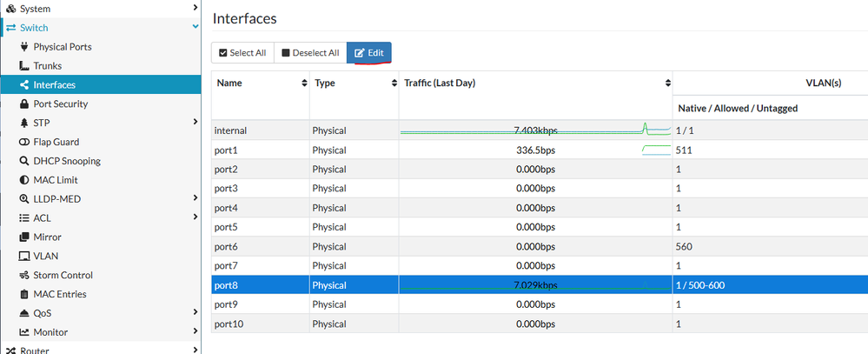The height and width of the screenshot is (354, 868).
Task: Click the VLAN monitor icon
Action: tap(24, 256)
